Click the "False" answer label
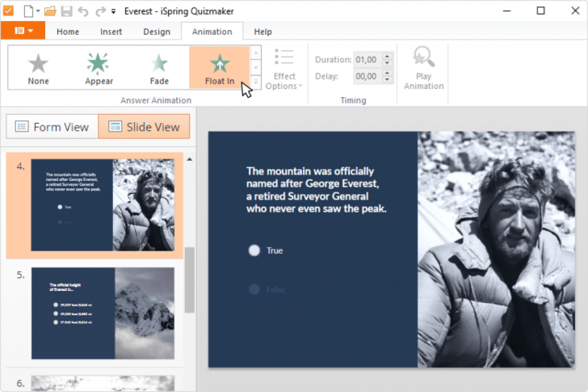 tap(275, 289)
